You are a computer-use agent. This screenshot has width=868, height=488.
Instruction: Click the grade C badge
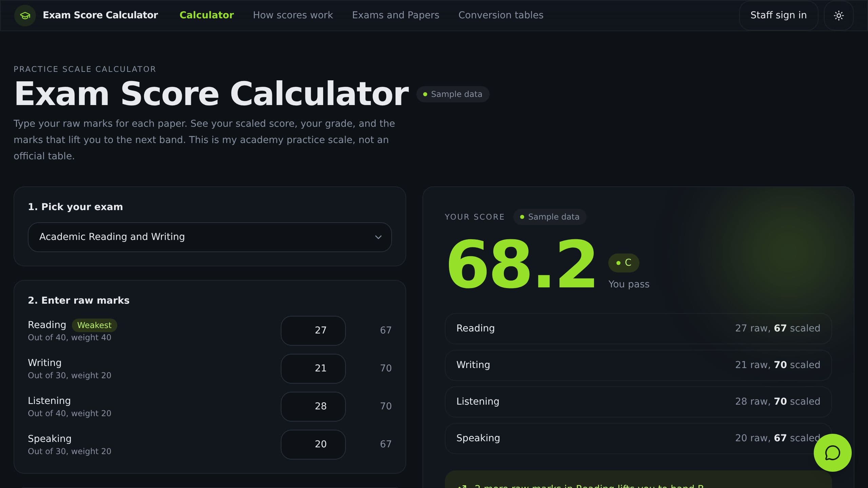click(x=624, y=263)
